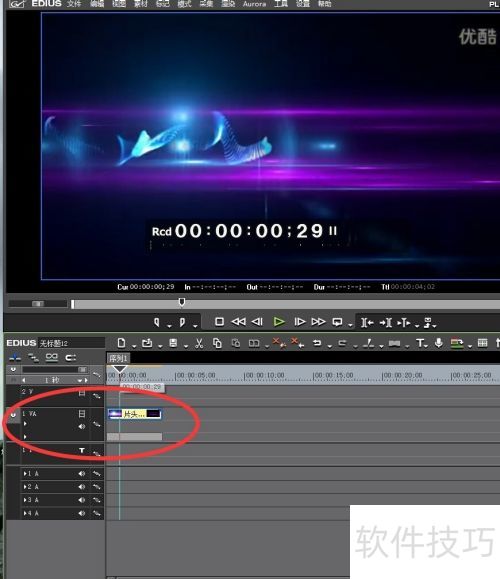Click the Rewind double-arrow button

click(239, 322)
